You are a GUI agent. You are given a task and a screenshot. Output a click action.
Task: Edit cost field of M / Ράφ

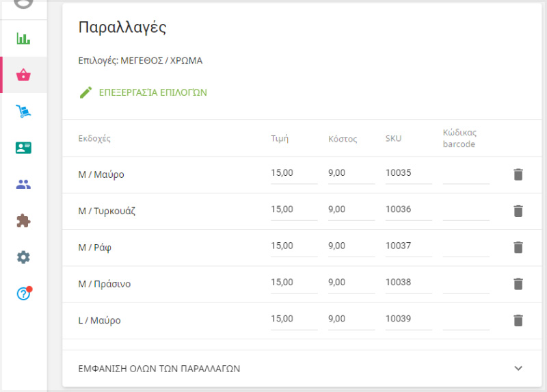click(x=351, y=247)
